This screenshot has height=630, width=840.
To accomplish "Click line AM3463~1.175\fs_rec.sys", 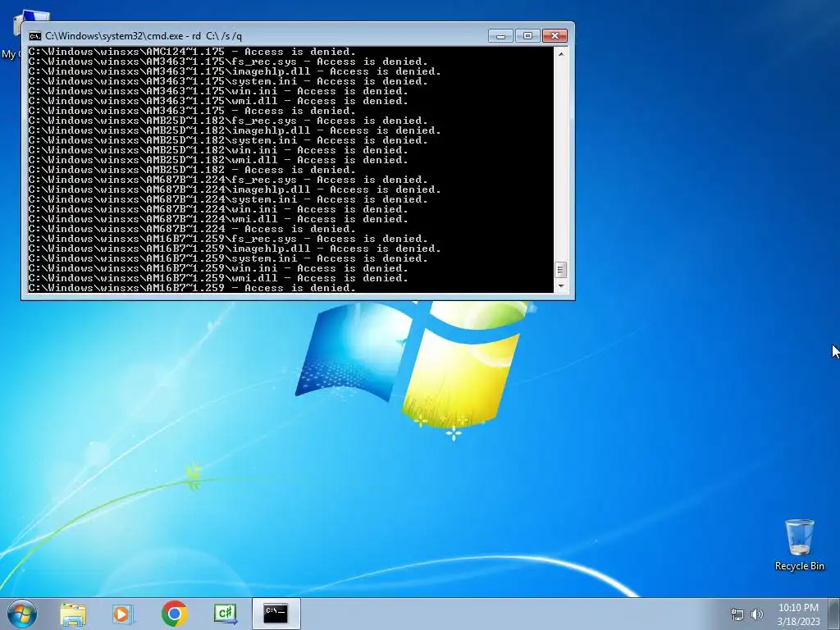I will [228, 62].
